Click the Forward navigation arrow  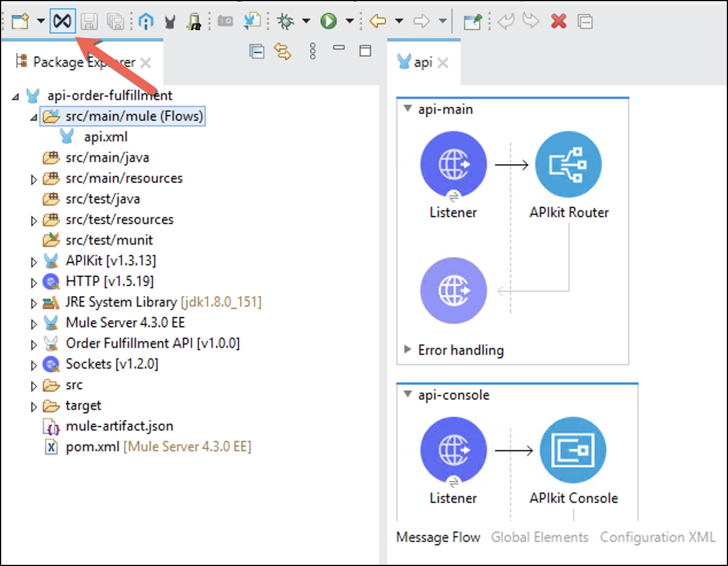(421, 22)
